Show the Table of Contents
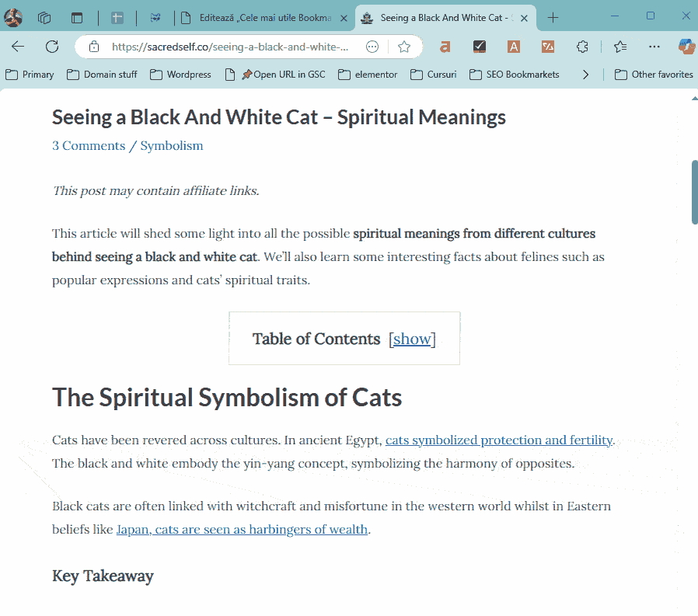This screenshot has height=616, width=698. click(412, 339)
